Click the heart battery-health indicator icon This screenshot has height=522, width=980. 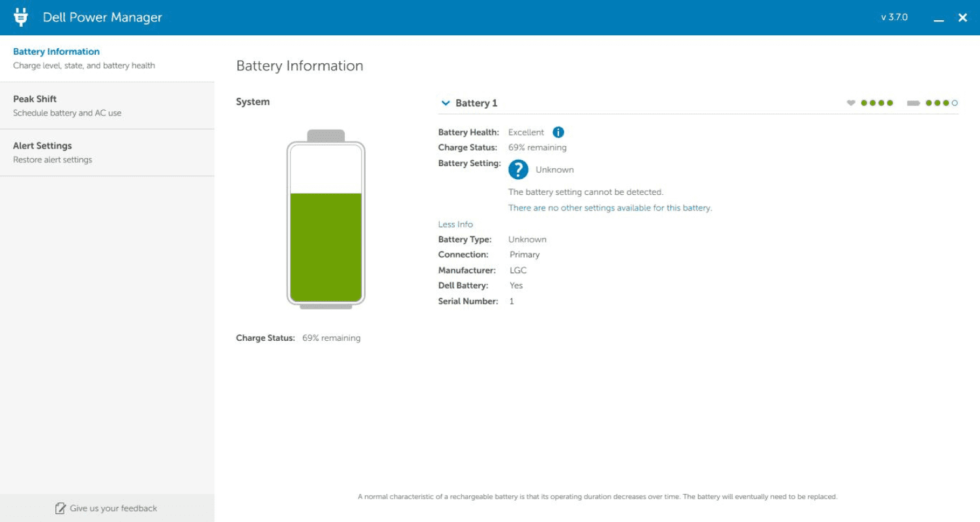(x=850, y=103)
